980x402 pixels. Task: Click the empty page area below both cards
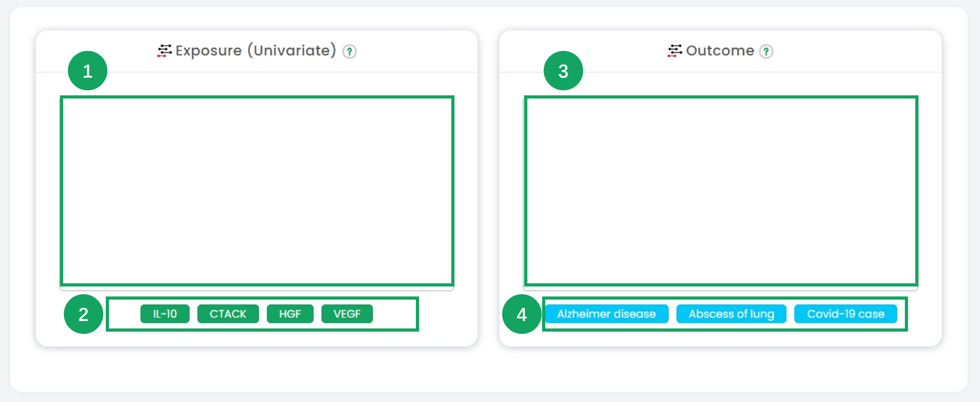pos(489,369)
